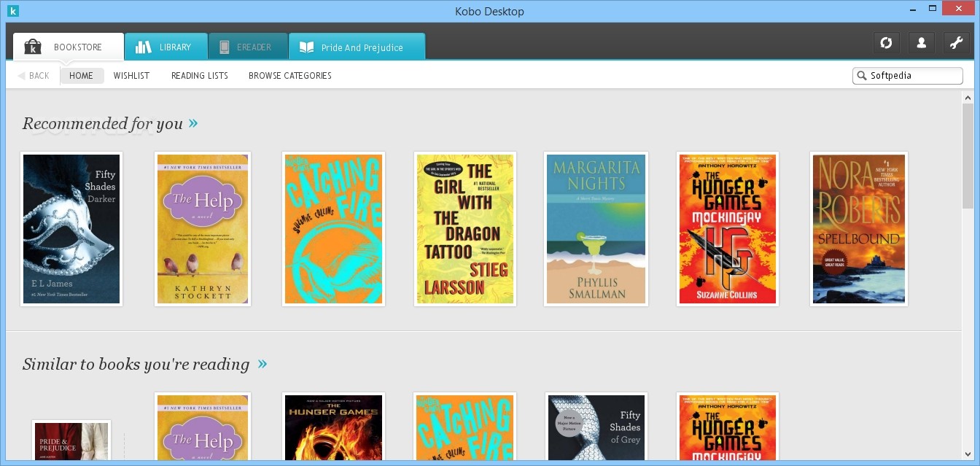Click the search field containing Softpedia
Screen dimensions: 980x466
click(x=908, y=76)
